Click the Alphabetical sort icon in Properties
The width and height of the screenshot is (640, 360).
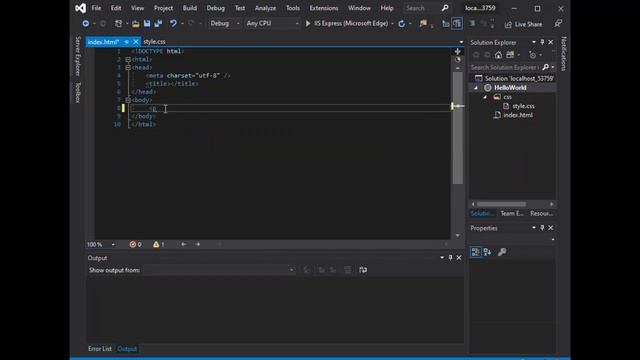pyautogui.click(x=487, y=252)
